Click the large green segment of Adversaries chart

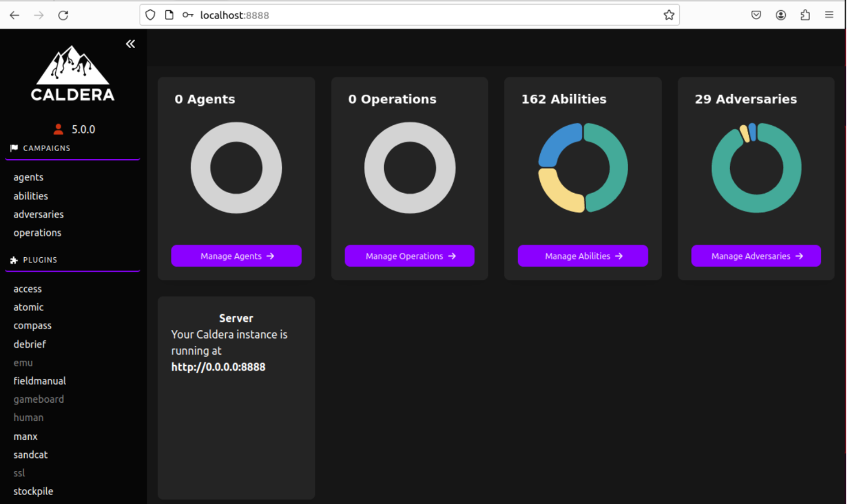[x=756, y=204]
